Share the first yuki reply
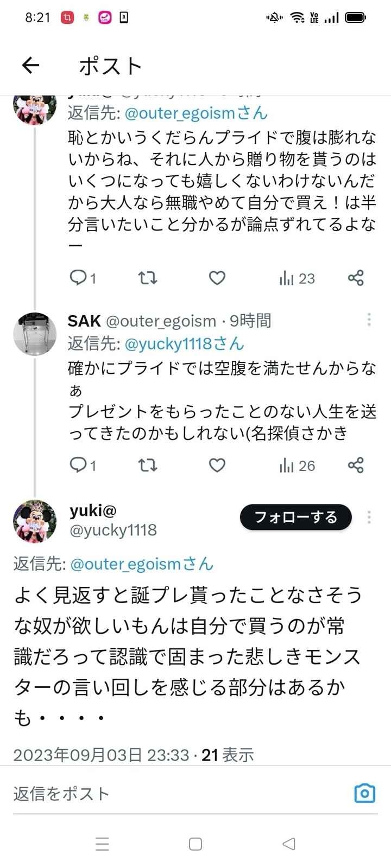 click(x=356, y=278)
